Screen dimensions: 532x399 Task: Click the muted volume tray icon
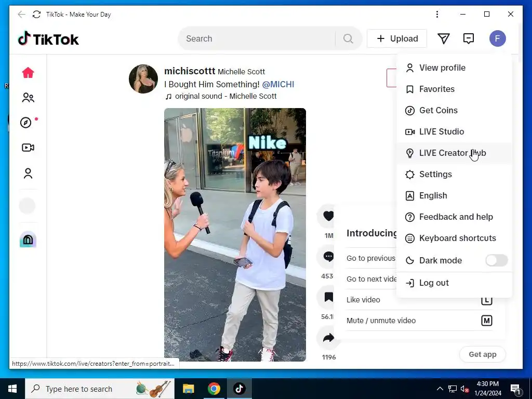(464, 389)
